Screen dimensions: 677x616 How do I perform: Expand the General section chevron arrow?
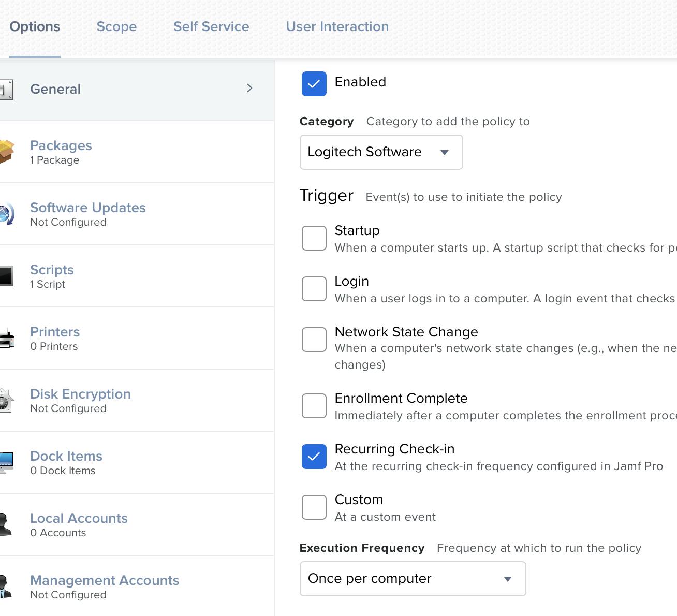pyautogui.click(x=249, y=89)
